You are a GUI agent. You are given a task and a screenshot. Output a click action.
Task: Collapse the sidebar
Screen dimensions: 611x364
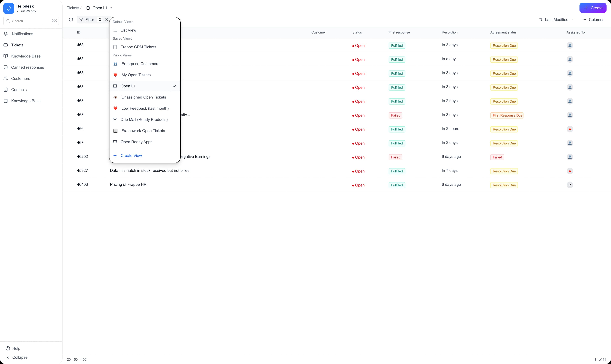(x=19, y=357)
